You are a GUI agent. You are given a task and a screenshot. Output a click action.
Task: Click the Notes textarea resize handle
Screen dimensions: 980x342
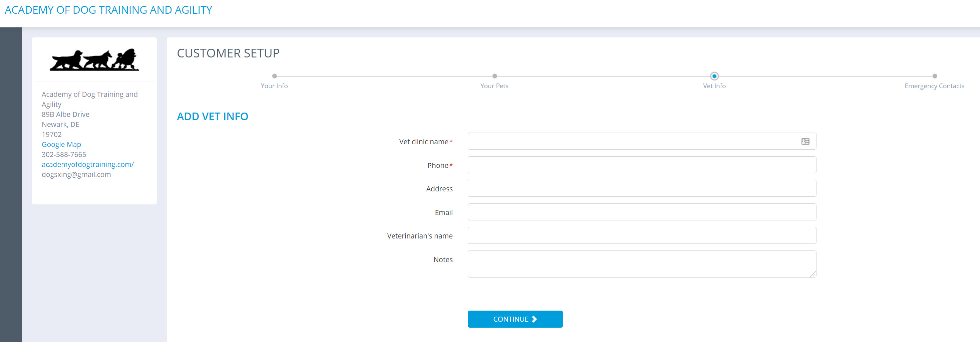coord(812,274)
